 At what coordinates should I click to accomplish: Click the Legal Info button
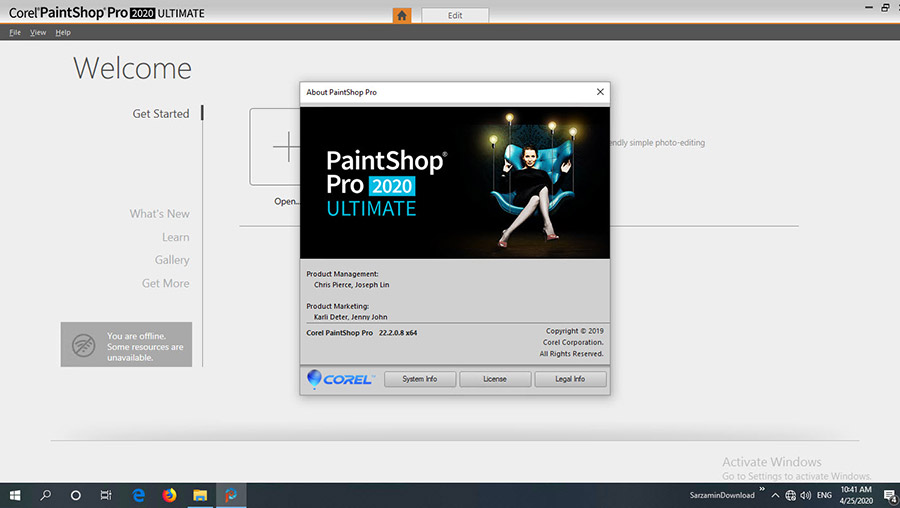(x=570, y=379)
